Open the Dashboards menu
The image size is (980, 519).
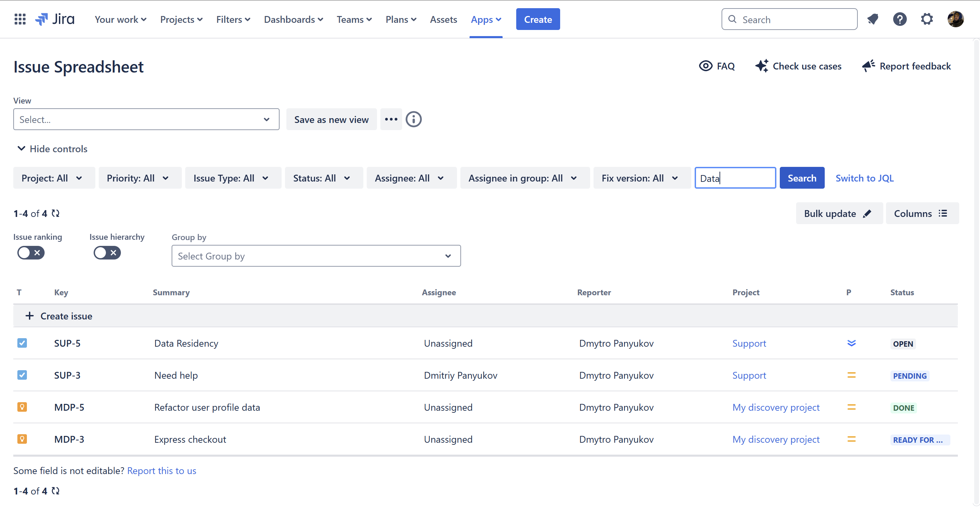(x=293, y=19)
